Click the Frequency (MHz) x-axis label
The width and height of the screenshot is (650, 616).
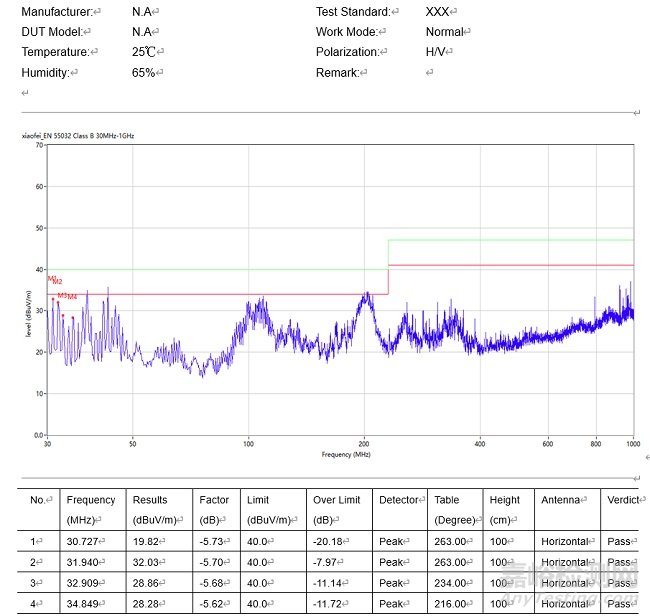point(346,454)
